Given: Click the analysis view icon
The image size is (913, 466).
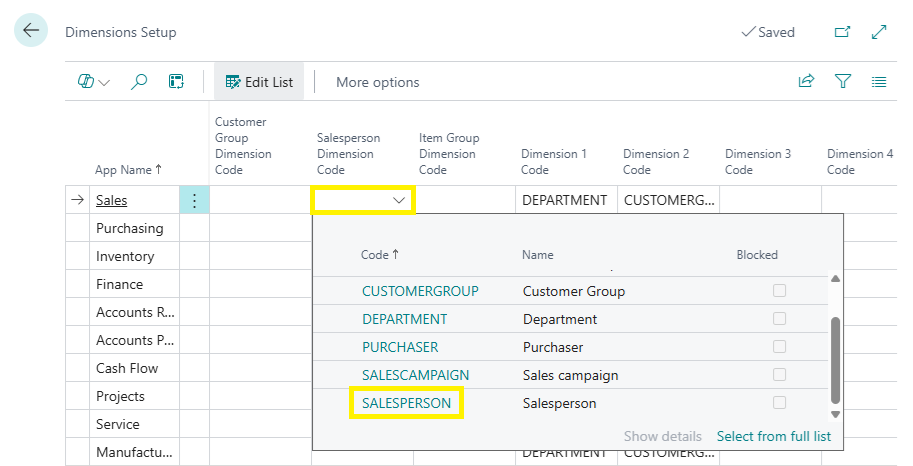Looking at the screenshot, I should [176, 82].
